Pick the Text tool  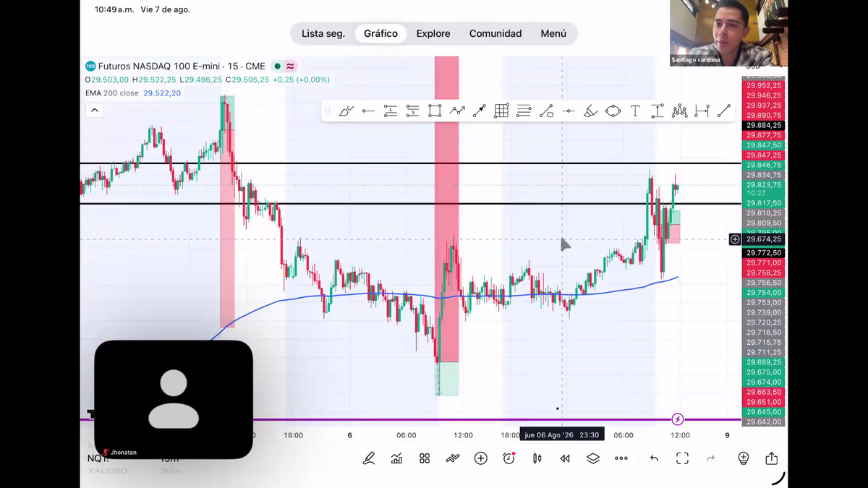635,111
